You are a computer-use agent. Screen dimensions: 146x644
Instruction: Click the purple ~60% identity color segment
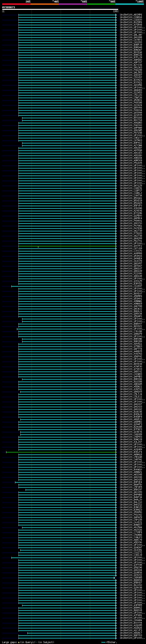(x=73, y=4)
